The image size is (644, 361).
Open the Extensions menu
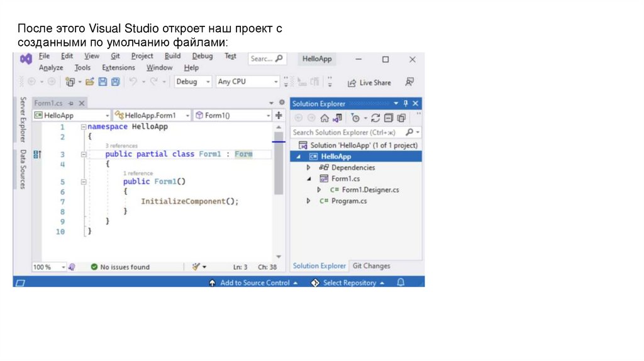pos(118,67)
